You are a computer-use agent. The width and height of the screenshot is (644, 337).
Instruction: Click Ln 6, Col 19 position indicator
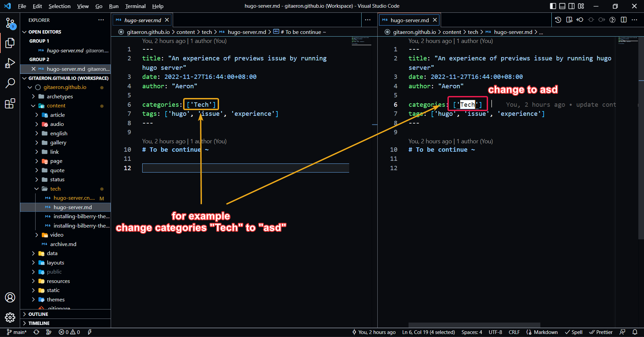(429, 332)
